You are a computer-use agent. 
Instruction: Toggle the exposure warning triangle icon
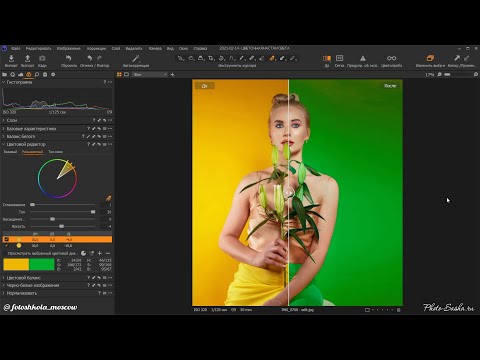pos(363,58)
